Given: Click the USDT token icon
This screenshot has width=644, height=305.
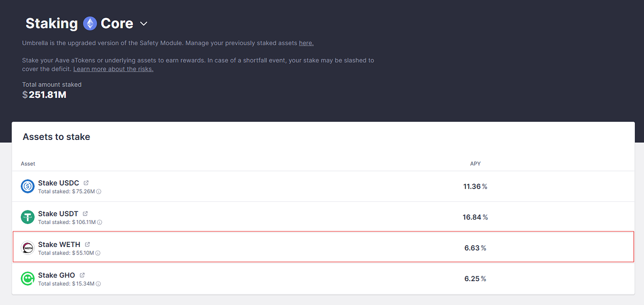Looking at the screenshot, I should tap(28, 217).
